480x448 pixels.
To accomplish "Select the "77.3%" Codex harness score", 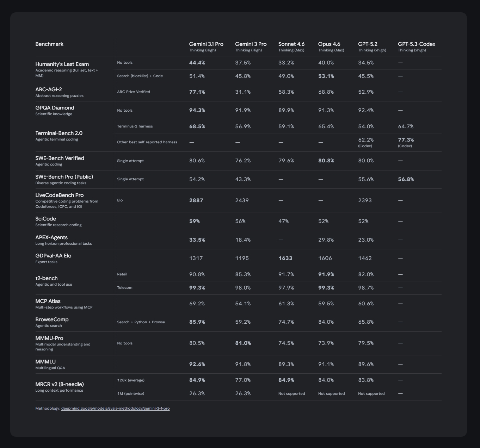I will click(406, 140).
